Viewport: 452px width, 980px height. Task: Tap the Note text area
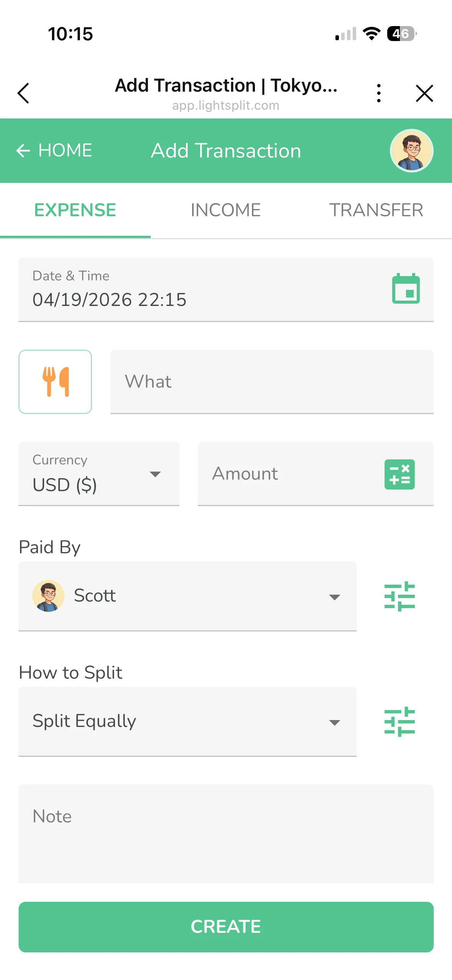pyautogui.click(x=225, y=834)
